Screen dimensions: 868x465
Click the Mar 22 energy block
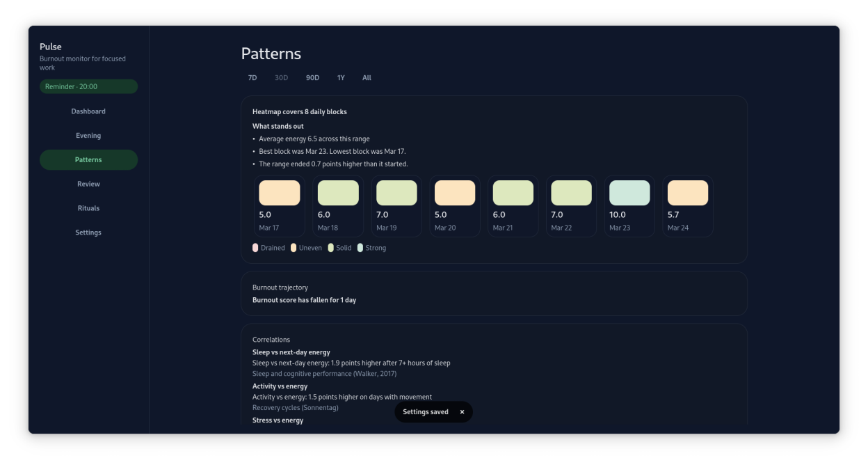tap(571, 206)
